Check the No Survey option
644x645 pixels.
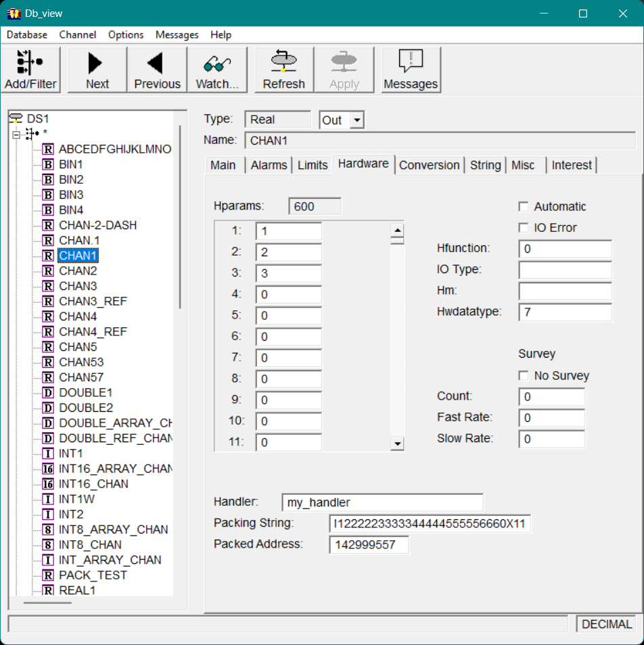[523, 376]
